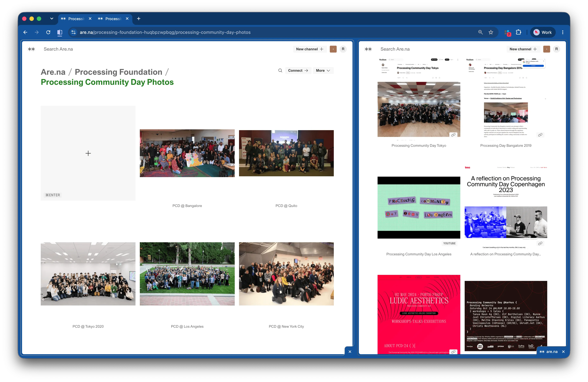
Task: Open the Processing Community Day @Aarhus block
Action: tap(506, 316)
